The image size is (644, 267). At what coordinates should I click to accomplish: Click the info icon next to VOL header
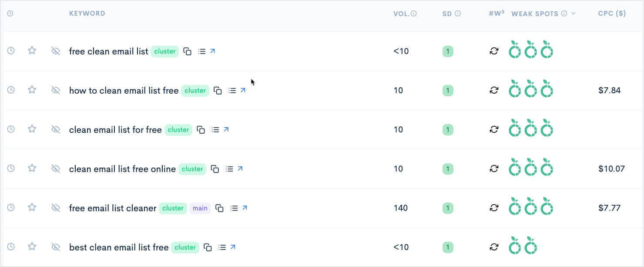click(x=413, y=13)
